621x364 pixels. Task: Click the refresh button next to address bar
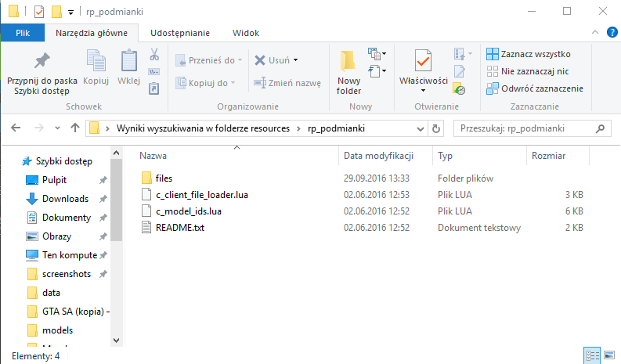pyautogui.click(x=436, y=128)
